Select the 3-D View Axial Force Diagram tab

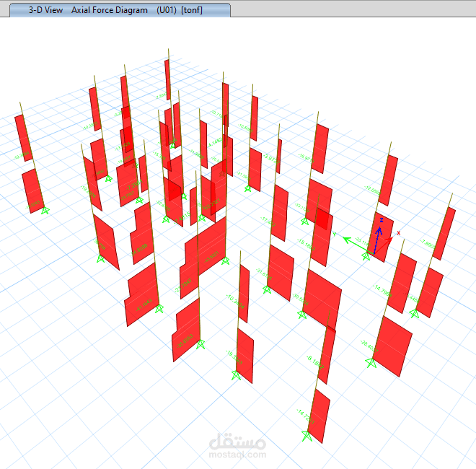tap(120, 10)
